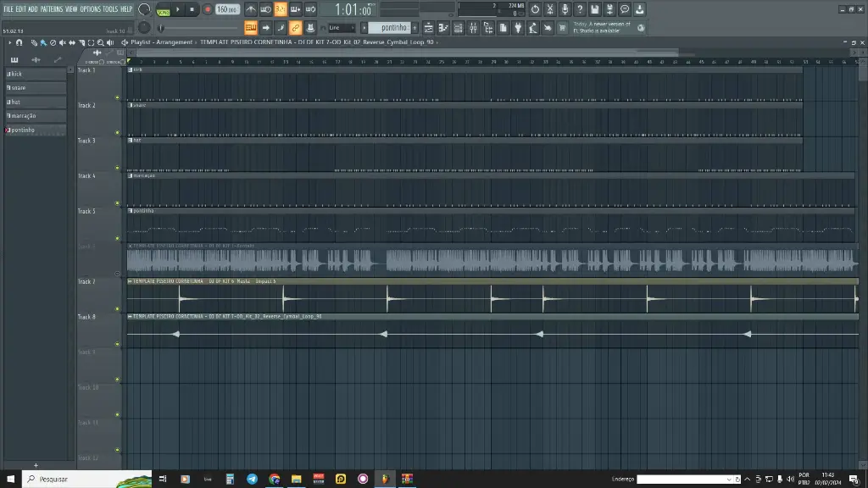Screen dimensions: 868x488
Task: Click the auto-scroll arrow icon
Action: coord(265,28)
